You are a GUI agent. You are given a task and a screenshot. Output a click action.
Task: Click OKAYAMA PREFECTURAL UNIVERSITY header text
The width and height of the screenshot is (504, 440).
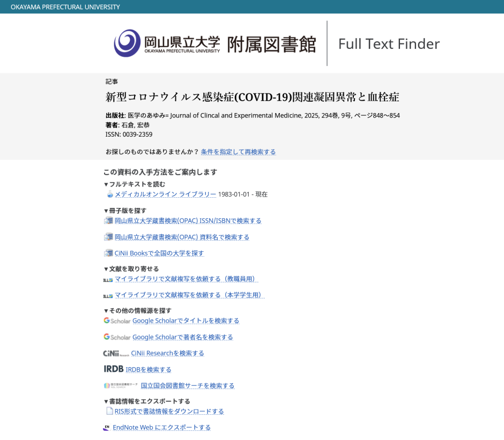point(65,7)
